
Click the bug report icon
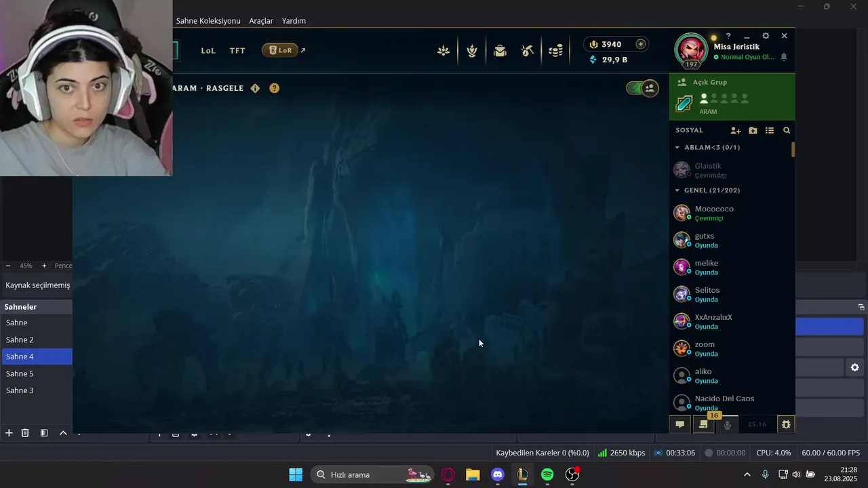[786, 424]
